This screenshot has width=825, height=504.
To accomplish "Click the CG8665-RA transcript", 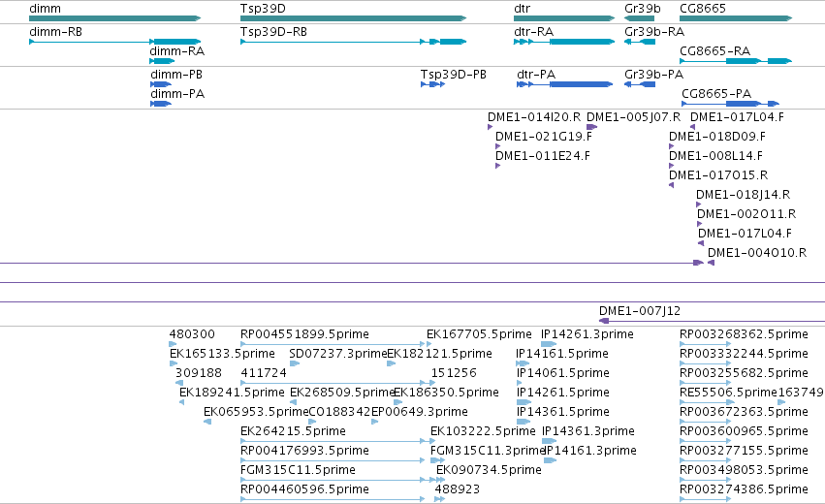I will tap(736, 61).
